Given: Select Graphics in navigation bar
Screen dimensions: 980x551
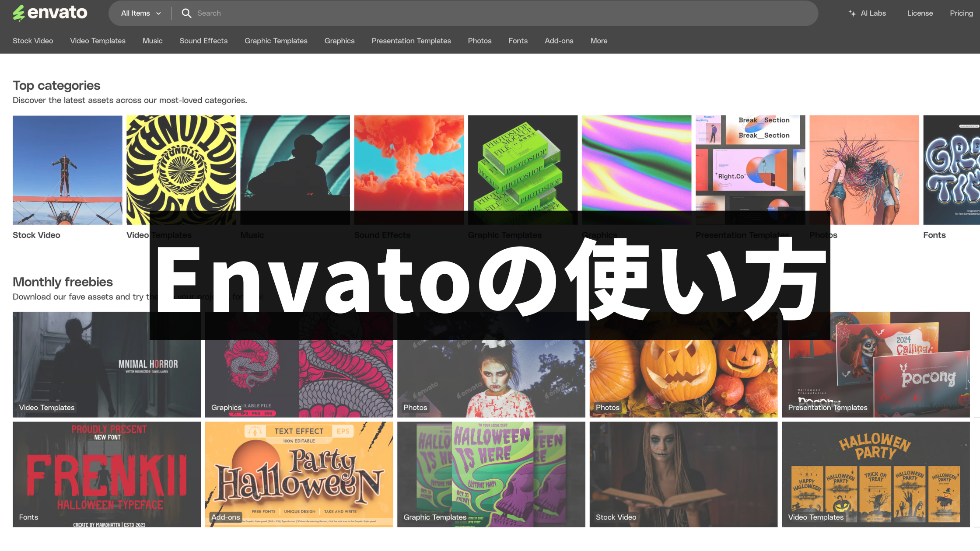Looking at the screenshot, I should click(x=339, y=41).
